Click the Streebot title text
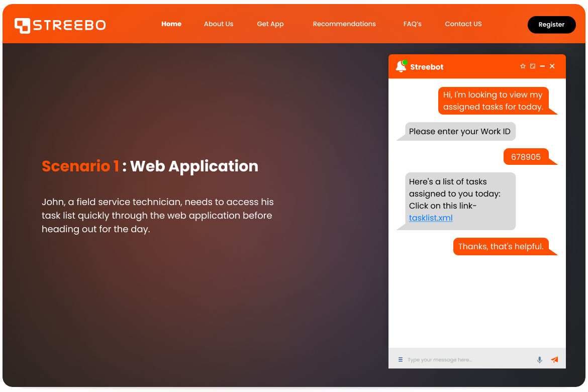Screen dimensions: 588x392 (x=427, y=67)
